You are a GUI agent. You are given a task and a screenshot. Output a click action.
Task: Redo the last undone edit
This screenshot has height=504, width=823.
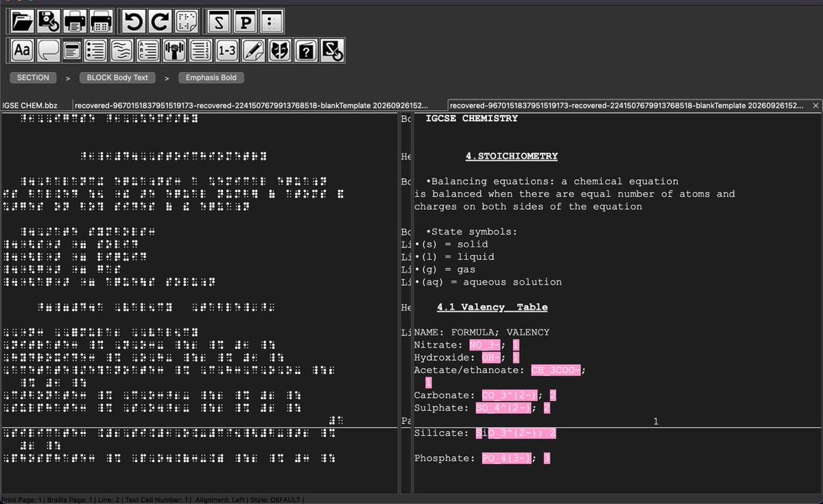pyautogui.click(x=160, y=22)
